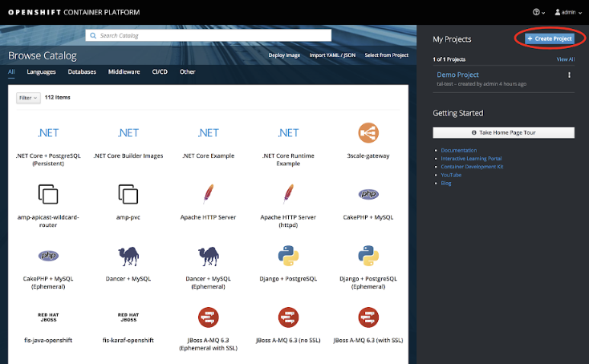Select Django + PostgreSQL python icon
This screenshot has width=589, height=364.
[289, 256]
